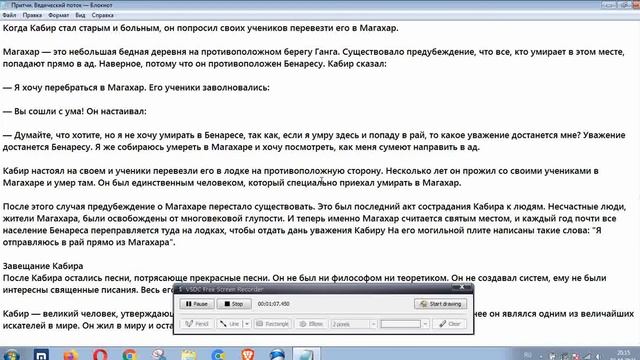Expand the Line tool dropdown arrow

coord(247,324)
